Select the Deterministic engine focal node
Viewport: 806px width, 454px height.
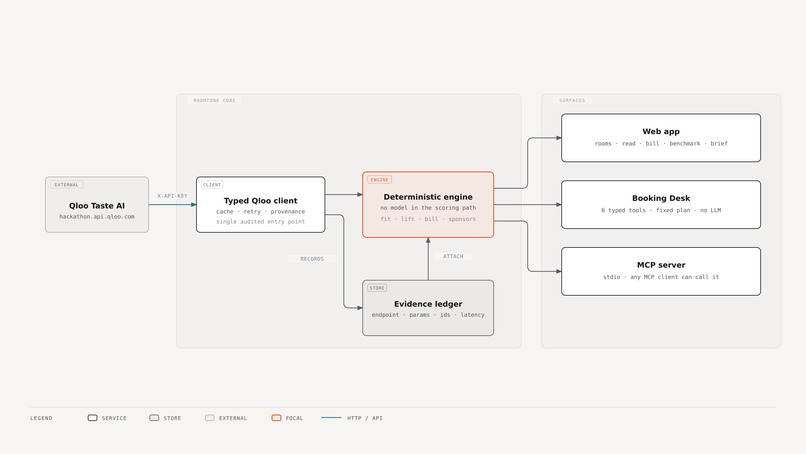pyautogui.click(x=428, y=205)
